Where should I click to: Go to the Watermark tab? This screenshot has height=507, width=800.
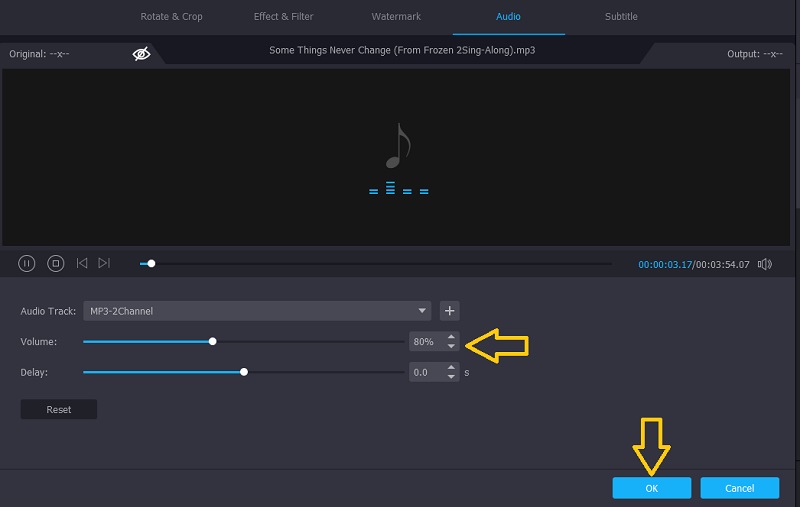pyautogui.click(x=396, y=17)
